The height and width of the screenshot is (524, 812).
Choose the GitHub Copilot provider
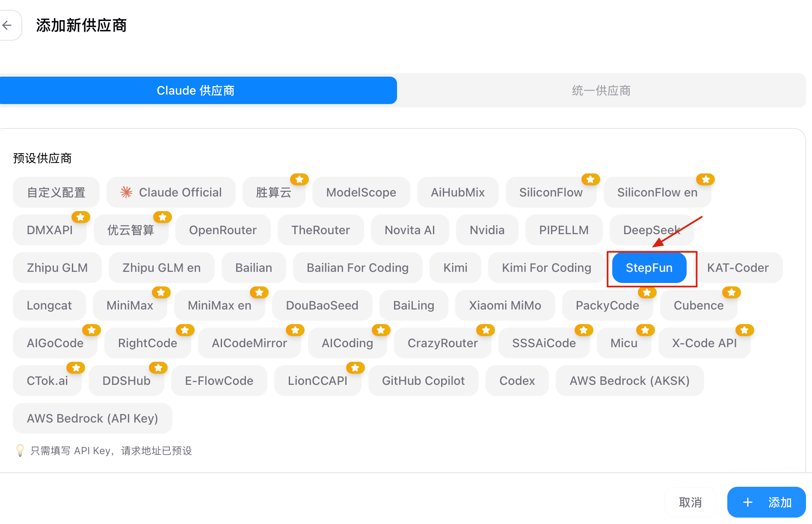[424, 381]
